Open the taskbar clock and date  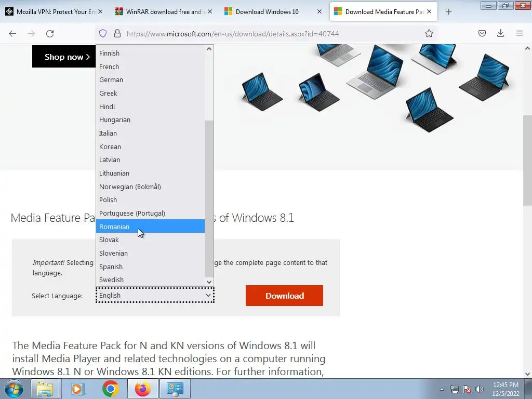(506, 389)
